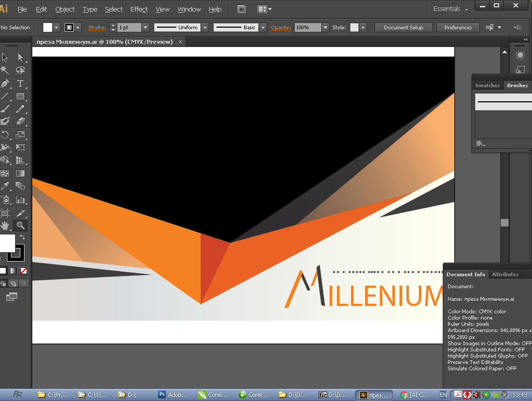This screenshot has width=532, height=401.
Task: Swap fill and stroke colors
Action: click(22, 238)
